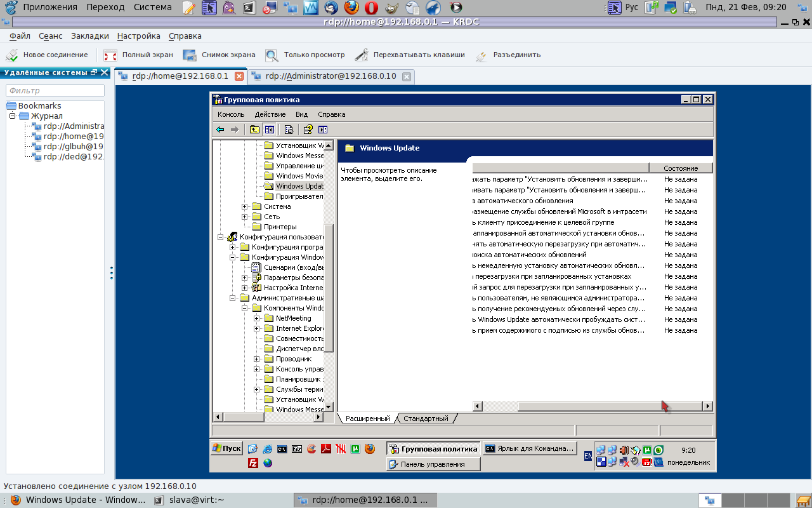Switch to the Стандартный view tab

click(x=426, y=418)
